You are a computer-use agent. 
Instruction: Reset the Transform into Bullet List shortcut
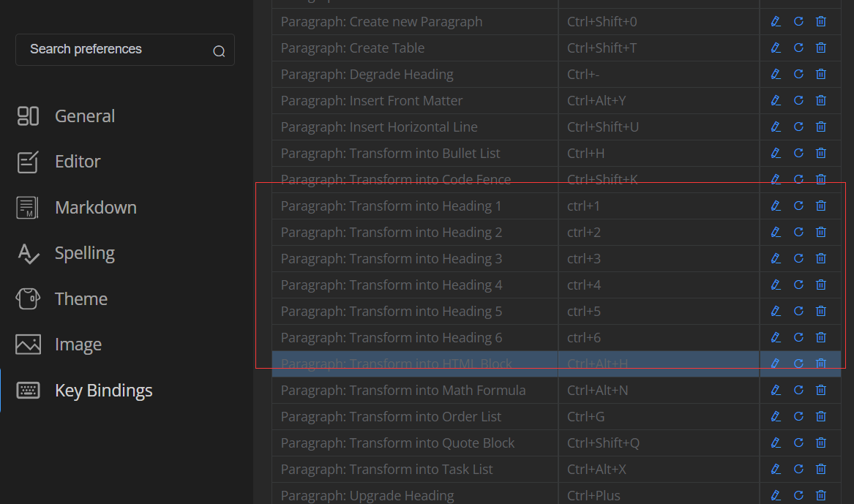pyautogui.click(x=798, y=153)
